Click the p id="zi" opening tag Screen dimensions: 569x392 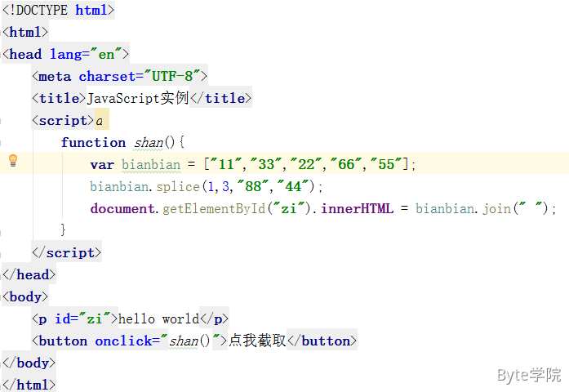75,318
